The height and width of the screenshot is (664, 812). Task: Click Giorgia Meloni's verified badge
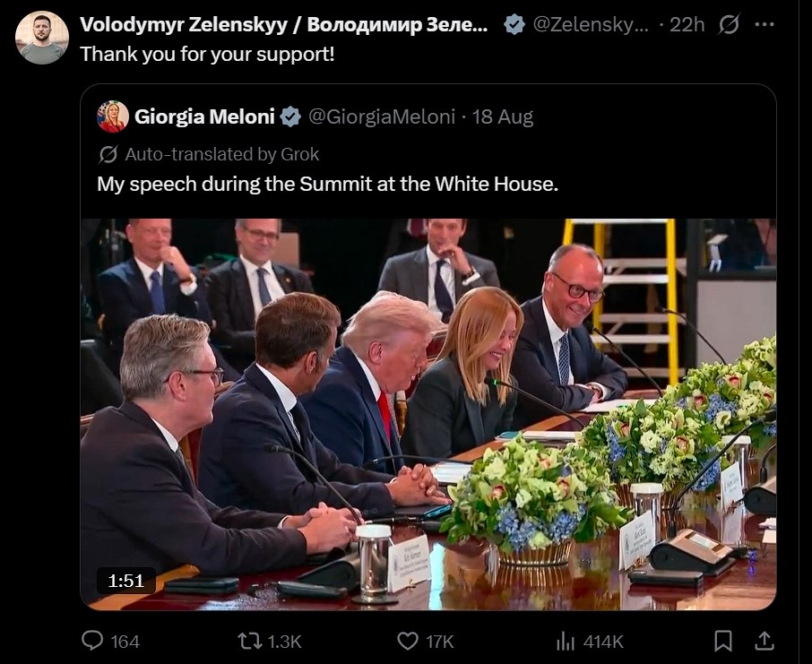tap(291, 116)
